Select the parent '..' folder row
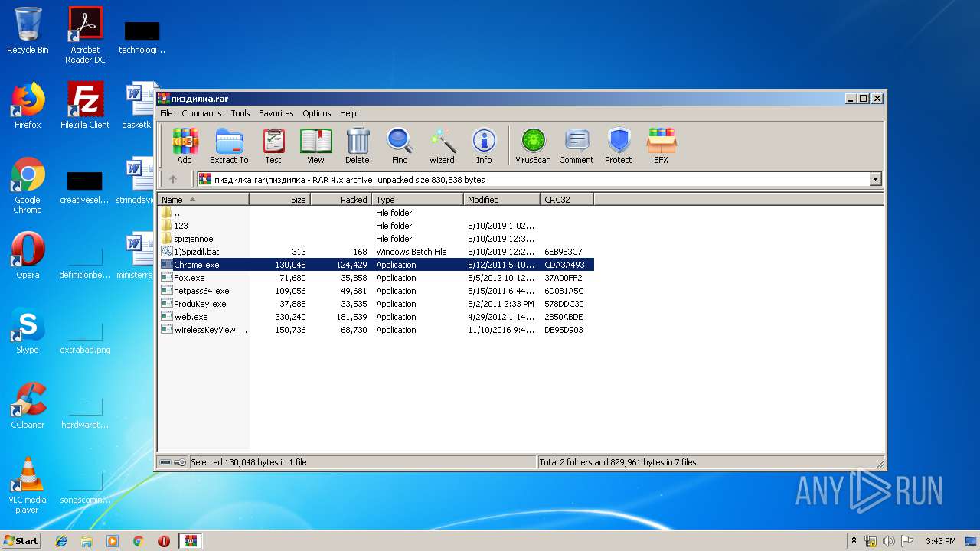This screenshot has height=551, width=980. 376,213
